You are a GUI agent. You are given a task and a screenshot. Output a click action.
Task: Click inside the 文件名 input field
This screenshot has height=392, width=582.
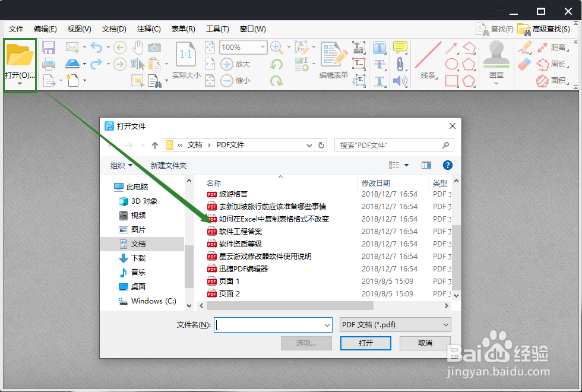pos(270,325)
